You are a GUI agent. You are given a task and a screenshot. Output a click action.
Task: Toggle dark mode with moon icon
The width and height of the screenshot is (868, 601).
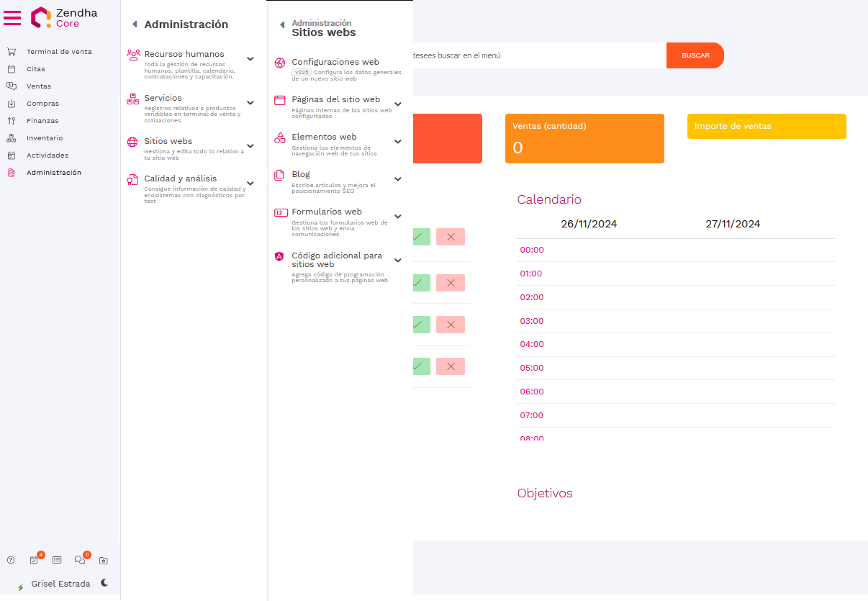tap(104, 583)
